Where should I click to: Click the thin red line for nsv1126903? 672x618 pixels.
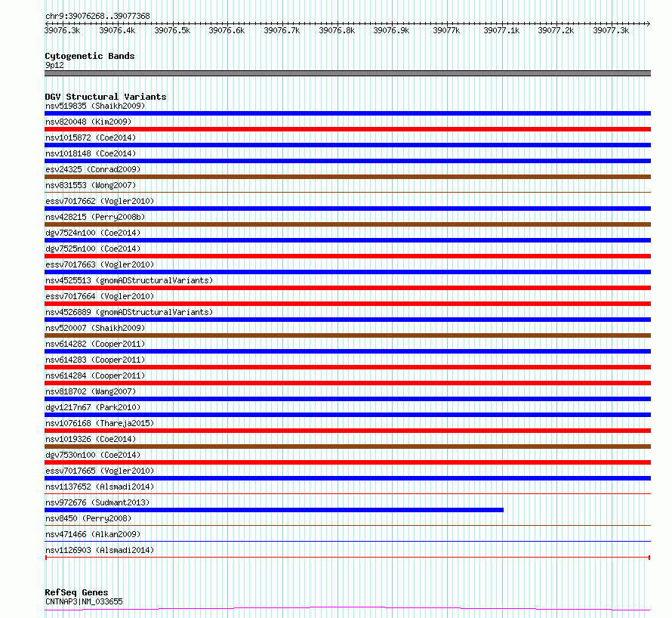(x=347, y=558)
